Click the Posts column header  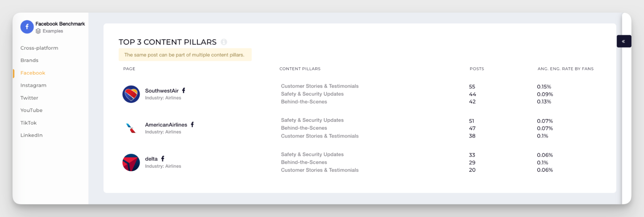(x=477, y=69)
